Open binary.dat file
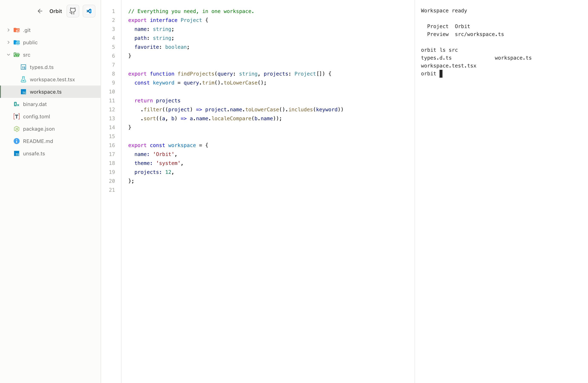This screenshot has width=588, height=383. tap(50, 104)
